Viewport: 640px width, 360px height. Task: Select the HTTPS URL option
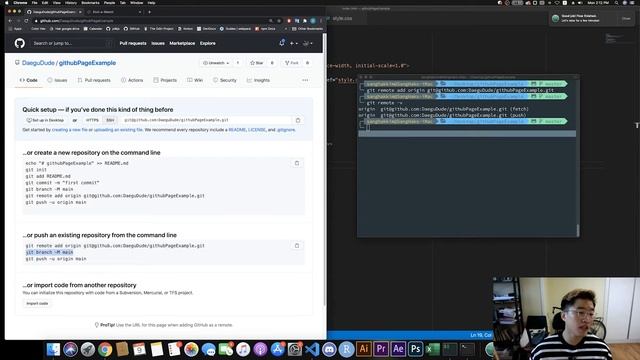[92, 120]
